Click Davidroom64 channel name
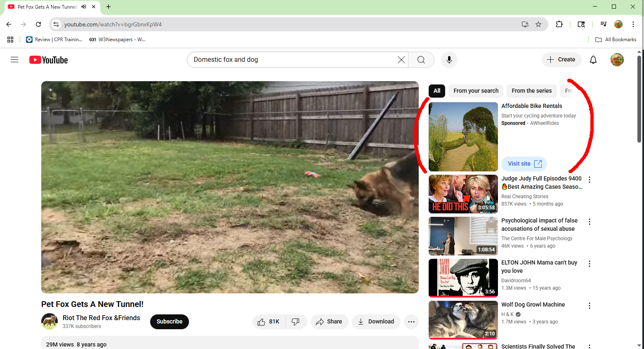Screen dimensions: 644x349 (516, 281)
